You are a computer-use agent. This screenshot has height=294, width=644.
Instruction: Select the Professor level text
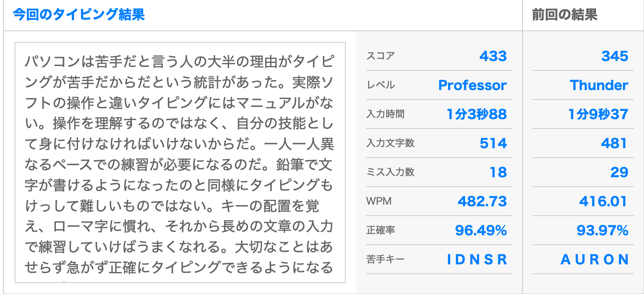472,85
